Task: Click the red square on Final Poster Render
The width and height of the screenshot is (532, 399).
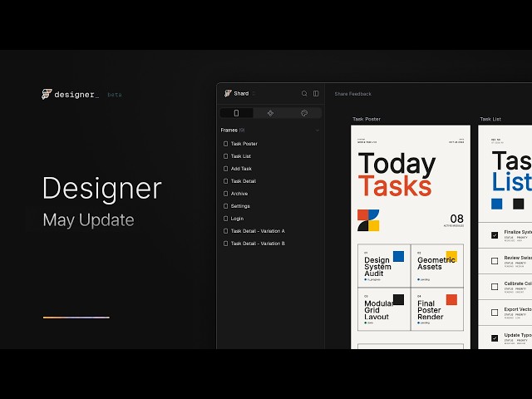Action: [451, 299]
